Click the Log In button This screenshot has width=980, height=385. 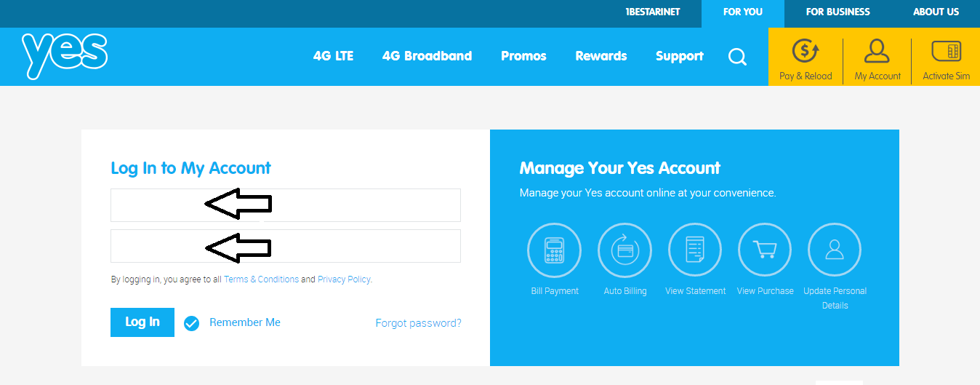[142, 322]
